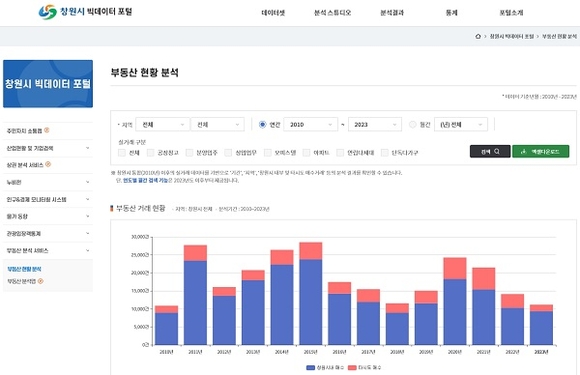Click the 부동산 현황 분석 sidebar link
Screen dimensions: 580x375
coord(24,269)
